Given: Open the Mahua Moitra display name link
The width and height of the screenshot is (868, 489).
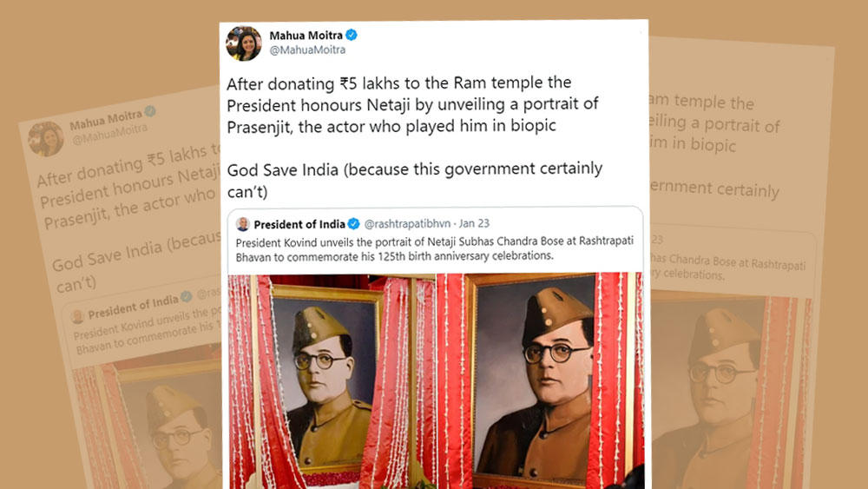Looking at the screenshot, I should (306, 36).
